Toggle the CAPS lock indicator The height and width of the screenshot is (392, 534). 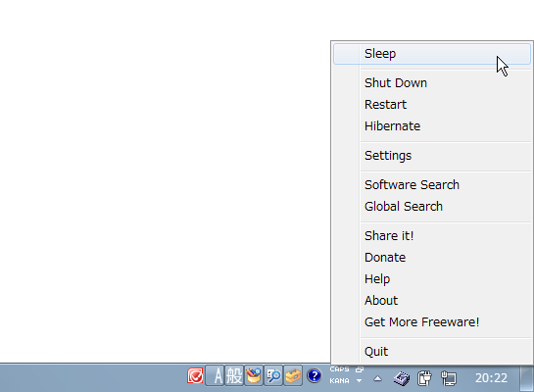339,369
